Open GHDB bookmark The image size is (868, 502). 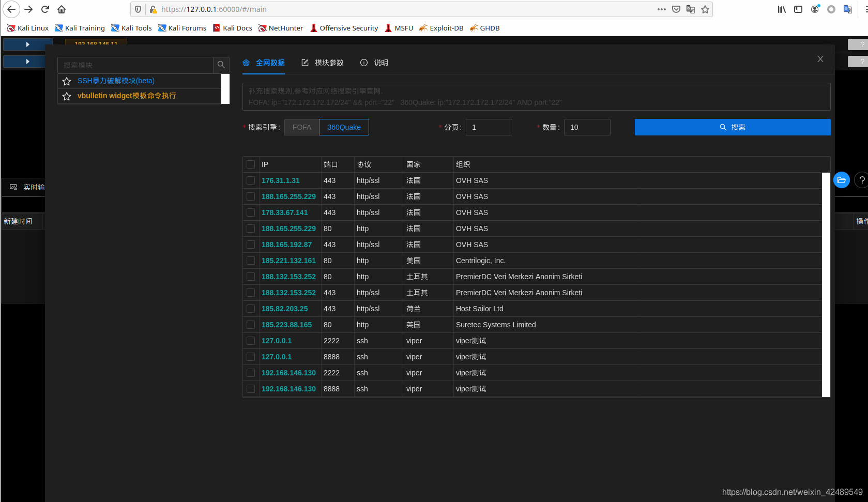(484, 28)
